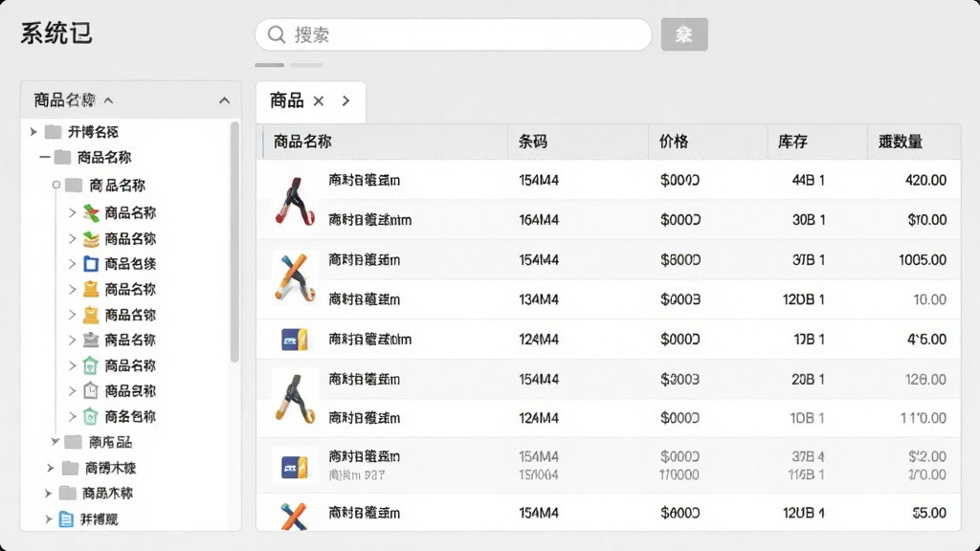Select the green-yellow stacked icon in the tree
This screenshot has width=980, height=551.
91,239
